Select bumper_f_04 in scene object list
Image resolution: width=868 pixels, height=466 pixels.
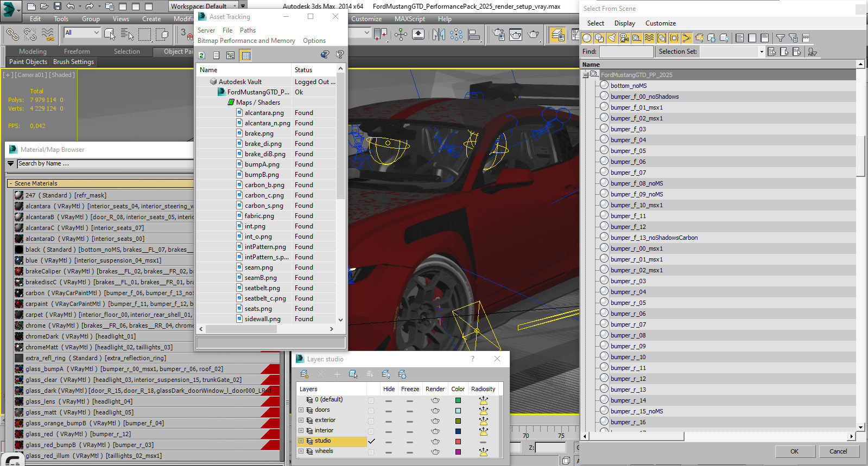628,140
